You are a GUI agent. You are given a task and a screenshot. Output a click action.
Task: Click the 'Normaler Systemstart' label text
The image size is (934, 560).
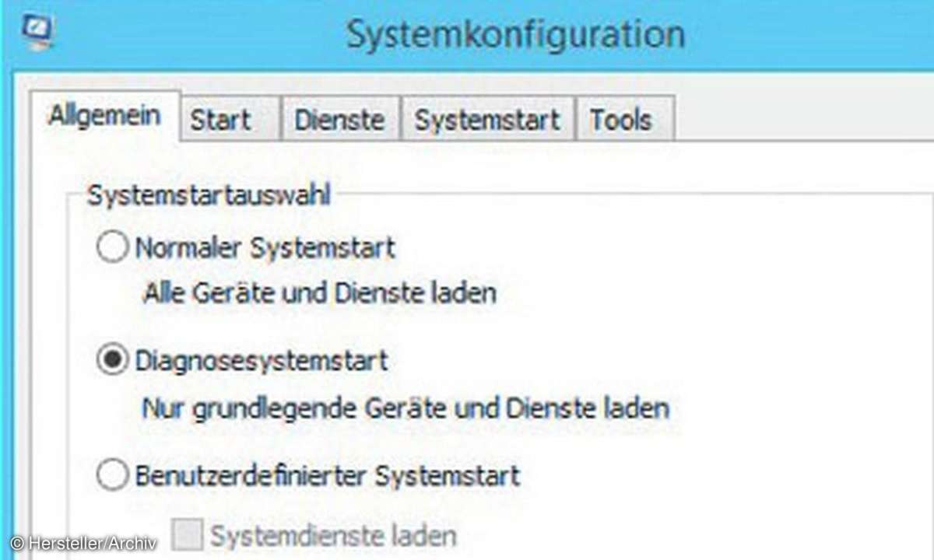click(x=265, y=248)
